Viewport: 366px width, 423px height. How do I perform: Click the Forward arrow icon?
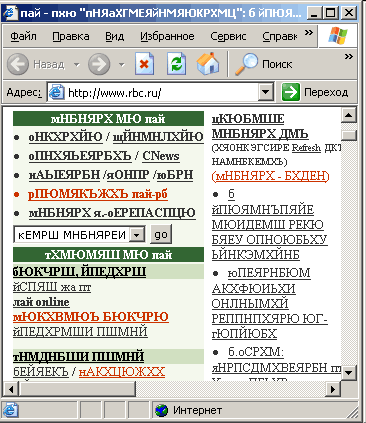(99, 64)
